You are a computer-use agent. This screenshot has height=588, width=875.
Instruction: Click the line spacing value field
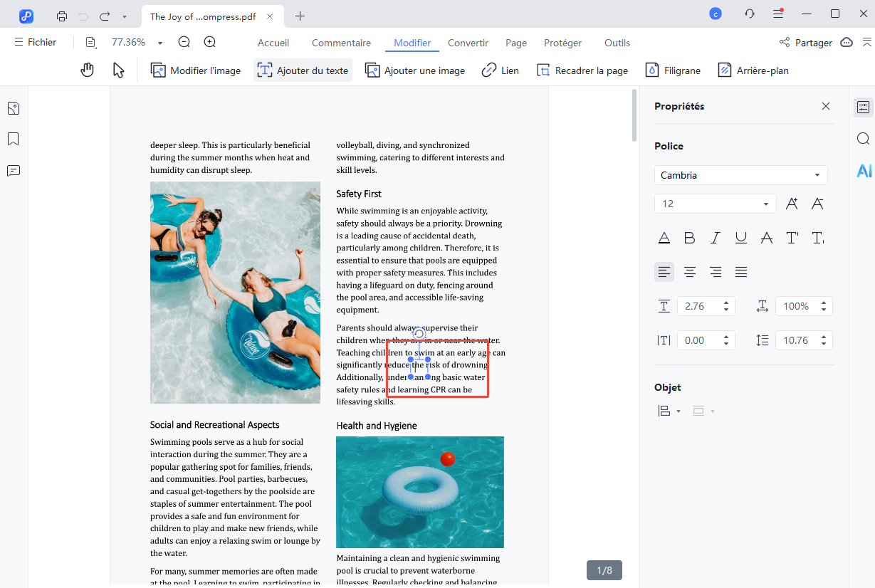pyautogui.click(x=796, y=340)
